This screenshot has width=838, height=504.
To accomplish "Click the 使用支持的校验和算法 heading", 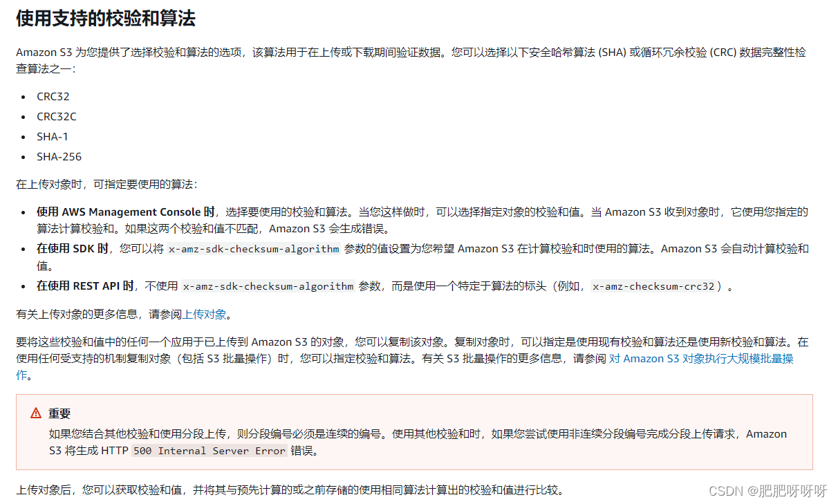I will [106, 19].
